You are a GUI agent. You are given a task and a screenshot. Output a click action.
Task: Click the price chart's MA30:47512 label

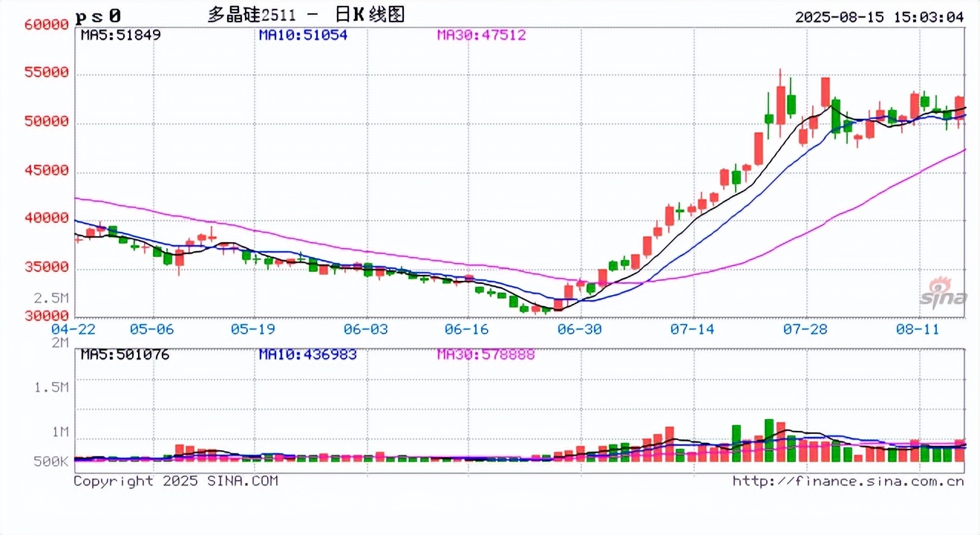(481, 34)
